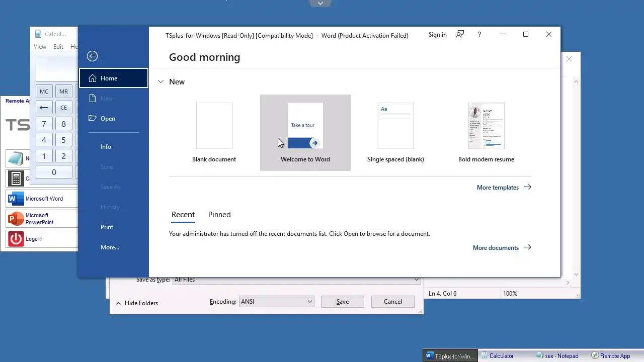Click 100% zoom in Notepad status bar
This screenshot has width=644, height=362.
(x=510, y=293)
